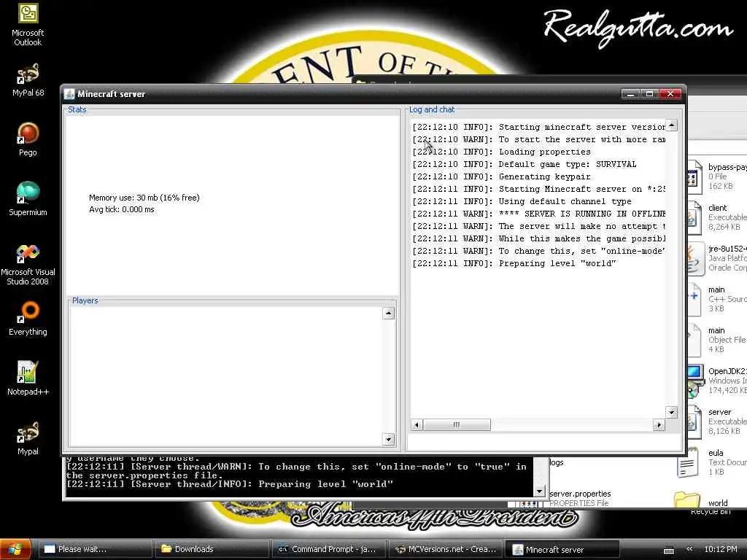
Task: Select the Pego desktop shortcut
Action: click(x=28, y=139)
